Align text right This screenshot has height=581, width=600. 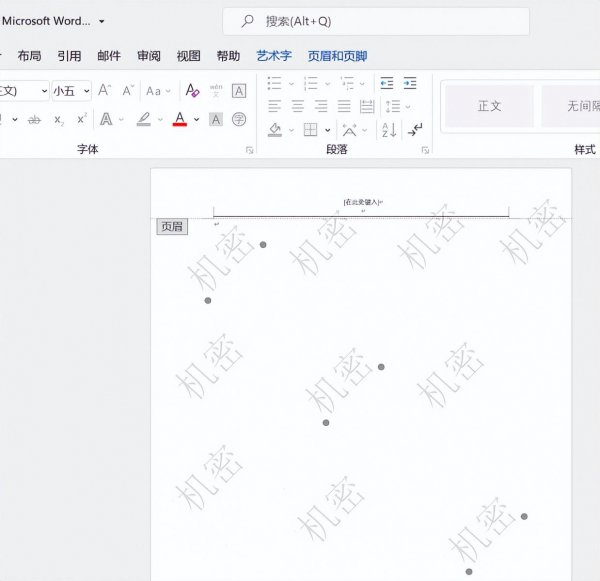(321, 106)
